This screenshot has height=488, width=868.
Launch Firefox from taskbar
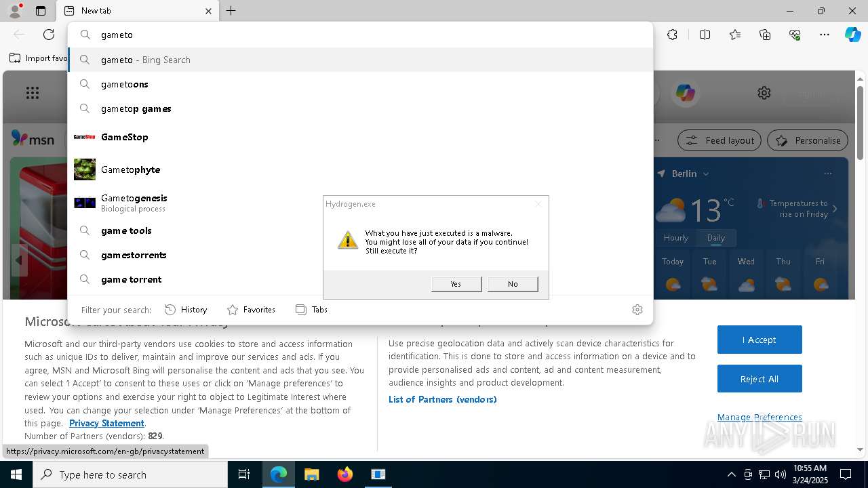(x=345, y=474)
